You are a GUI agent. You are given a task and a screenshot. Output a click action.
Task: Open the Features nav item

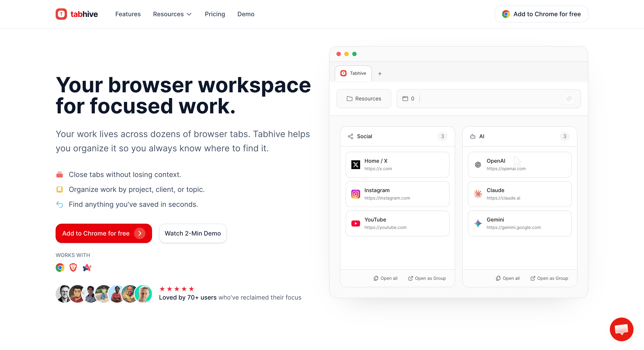click(x=128, y=14)
